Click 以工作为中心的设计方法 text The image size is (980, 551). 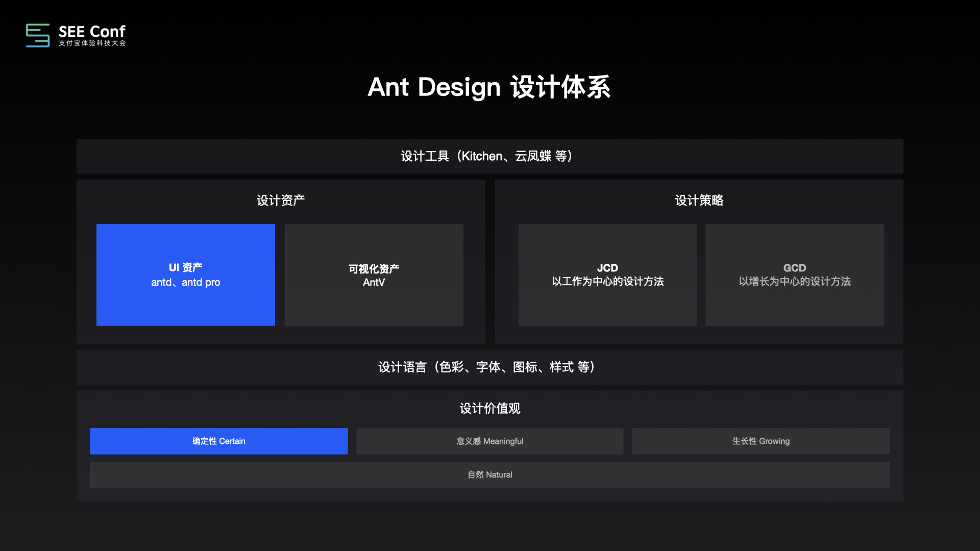[607, 282]
